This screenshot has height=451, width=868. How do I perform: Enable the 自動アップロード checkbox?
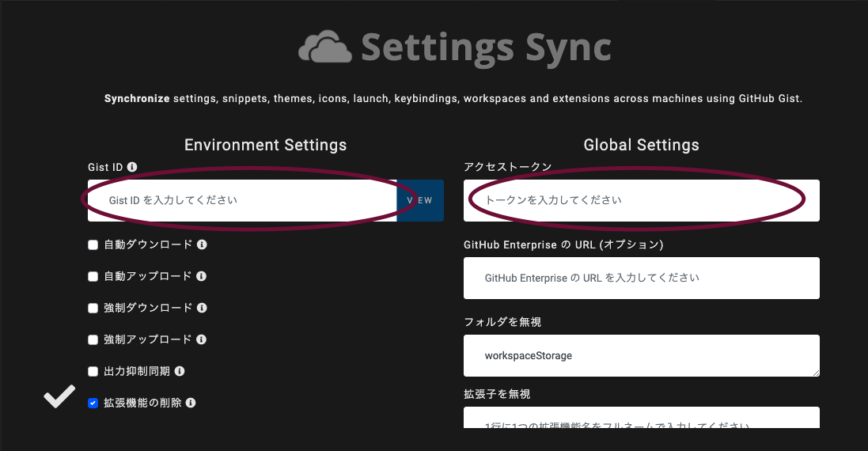coord(93,276)
